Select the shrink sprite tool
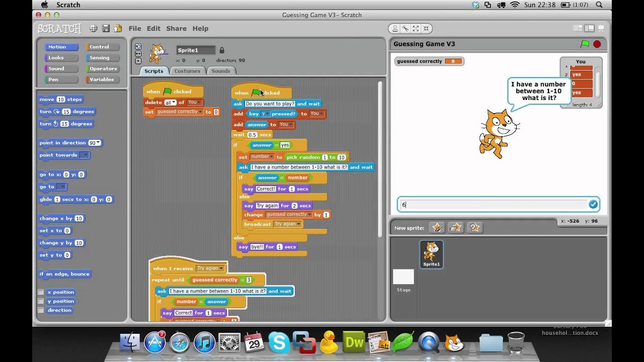Viewport: 644px width, 362px height. point(426,29)
